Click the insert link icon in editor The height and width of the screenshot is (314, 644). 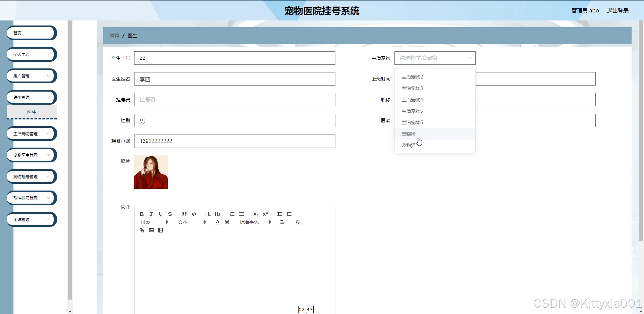(x=142, y=230)
